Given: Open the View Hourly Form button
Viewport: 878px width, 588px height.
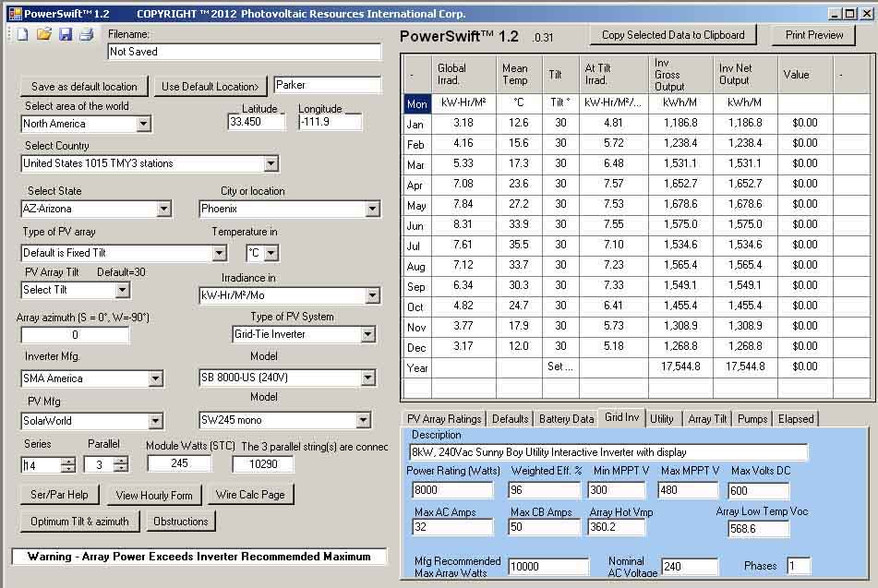Looking at the screenshot, I should point(154,495).
